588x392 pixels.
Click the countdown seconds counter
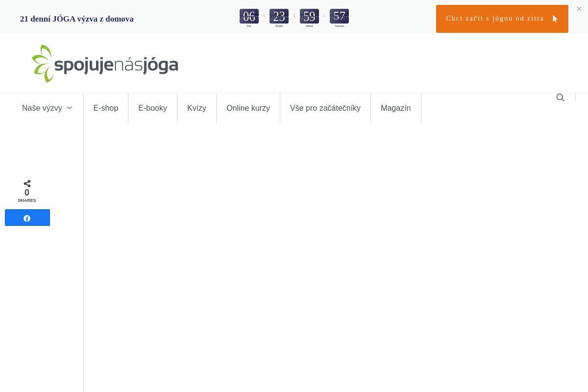[x=340, y=16]
